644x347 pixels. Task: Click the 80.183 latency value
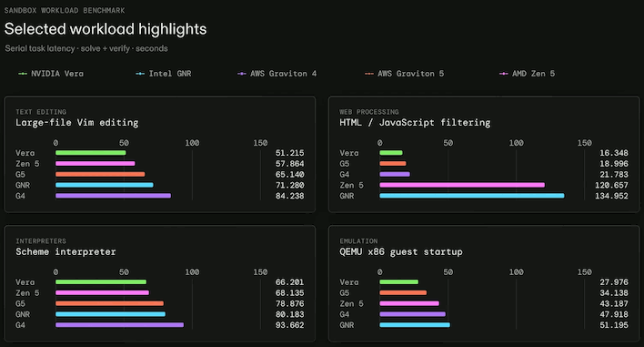point(290,314)
